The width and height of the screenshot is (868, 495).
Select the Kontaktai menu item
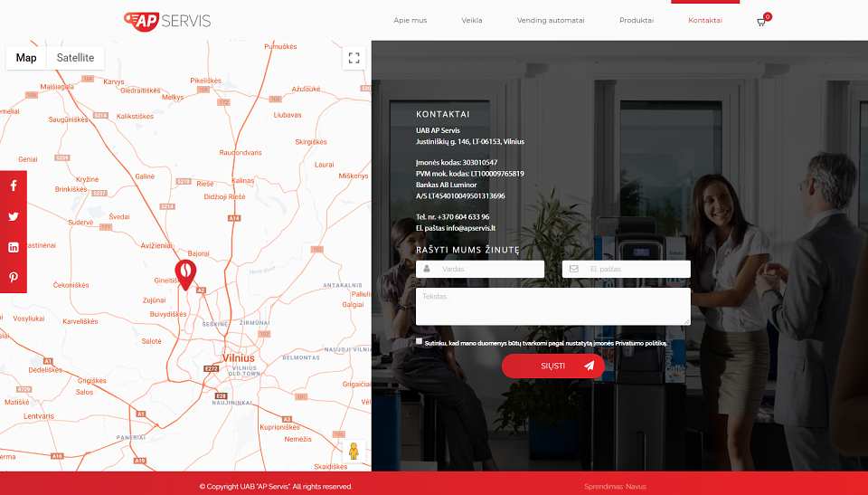(705, 21)
